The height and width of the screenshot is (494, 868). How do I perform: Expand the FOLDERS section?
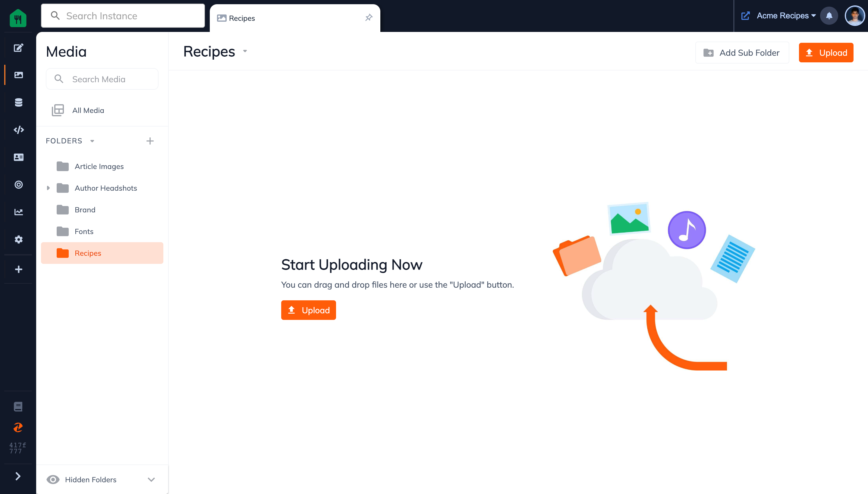click(92, 141)
